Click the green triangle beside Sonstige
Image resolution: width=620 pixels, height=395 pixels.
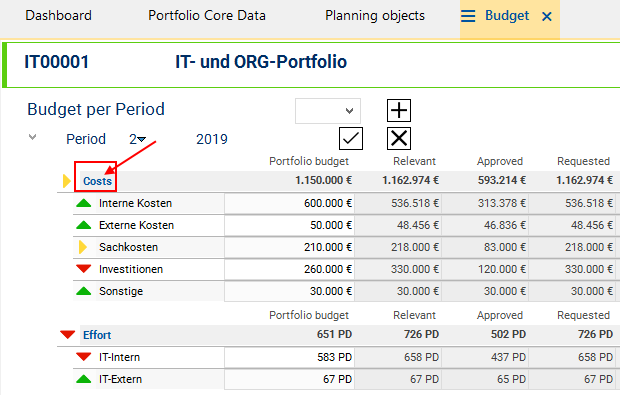click(83, 291)
